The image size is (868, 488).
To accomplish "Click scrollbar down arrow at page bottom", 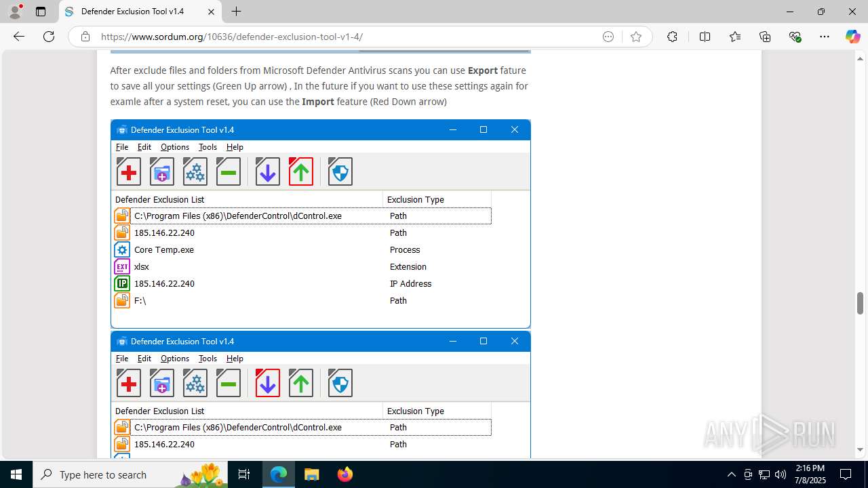I will coord(860,450).
